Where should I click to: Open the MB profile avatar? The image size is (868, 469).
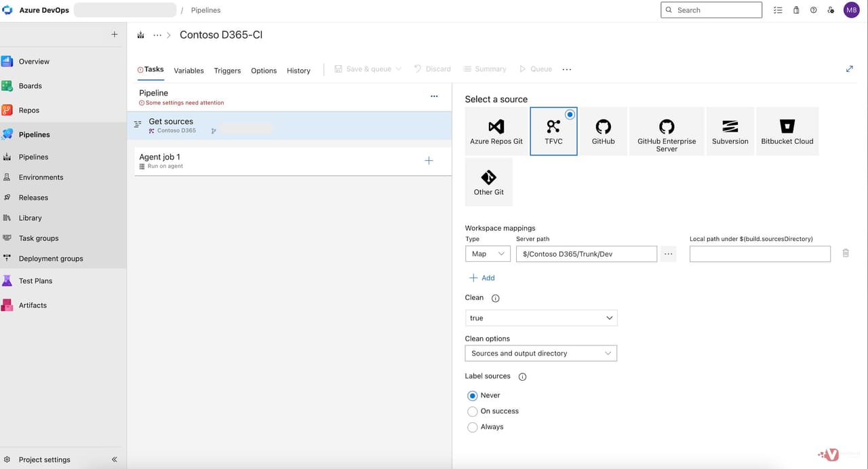(852, 10)
